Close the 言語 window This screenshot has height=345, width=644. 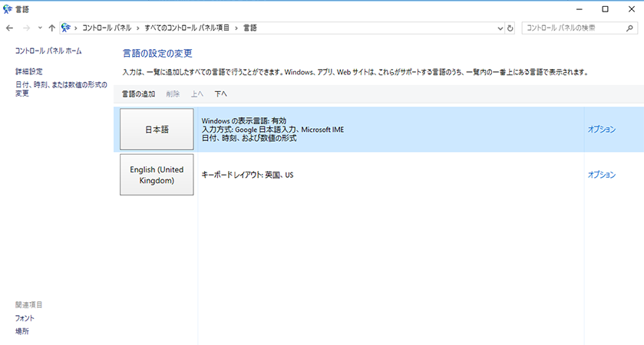pos(631,9)
